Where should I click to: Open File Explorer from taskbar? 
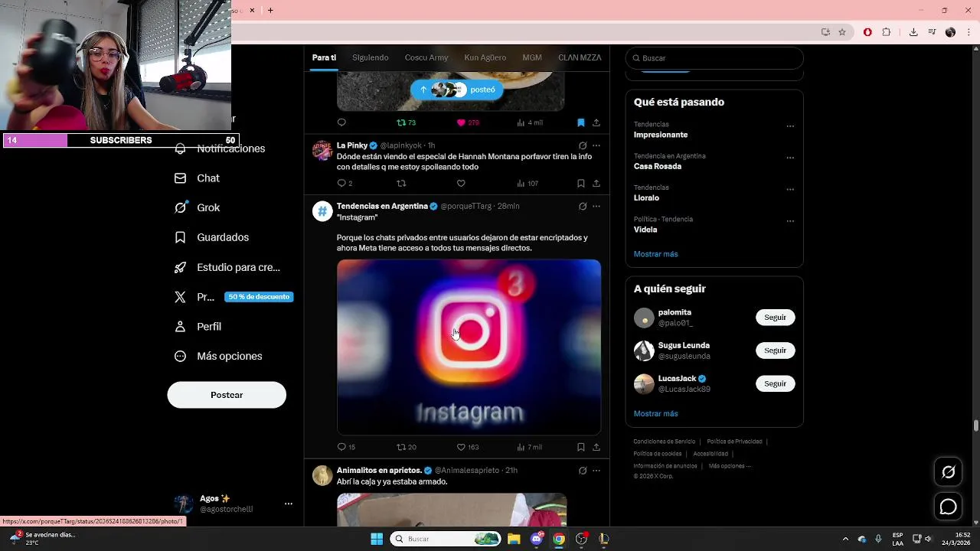tap(514, 539)
